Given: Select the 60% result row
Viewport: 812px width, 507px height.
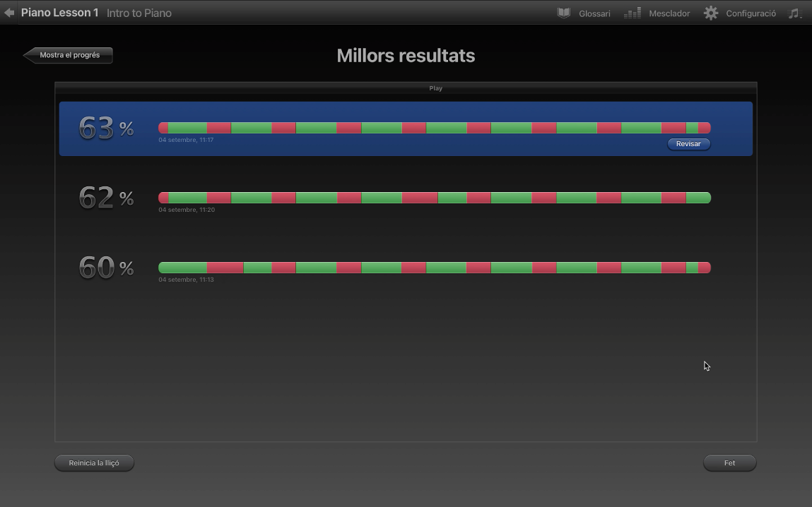Looking at the screenshot, I should (406, 268).
